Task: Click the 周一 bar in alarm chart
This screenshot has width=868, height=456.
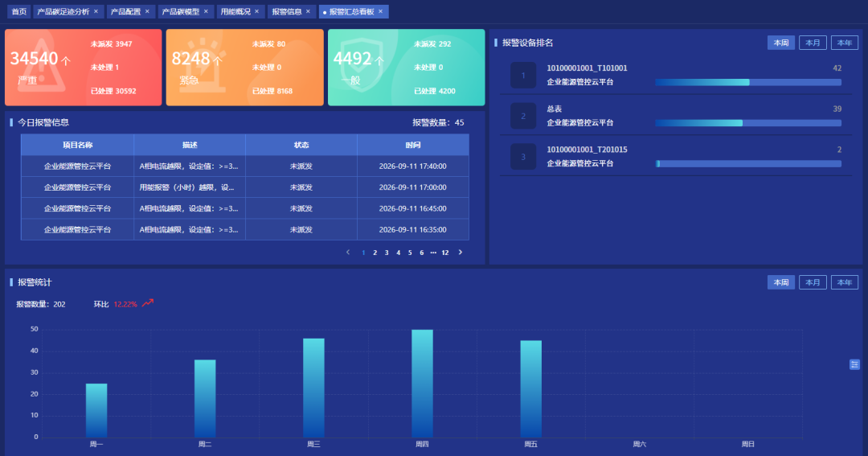Action: coord(96,410)
